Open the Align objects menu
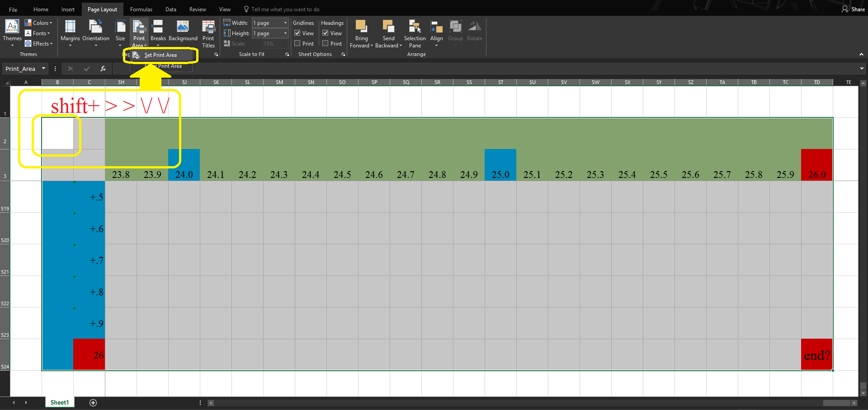This screenshot has height=410, width=868. pyautogui.click(x=437, y=33)
